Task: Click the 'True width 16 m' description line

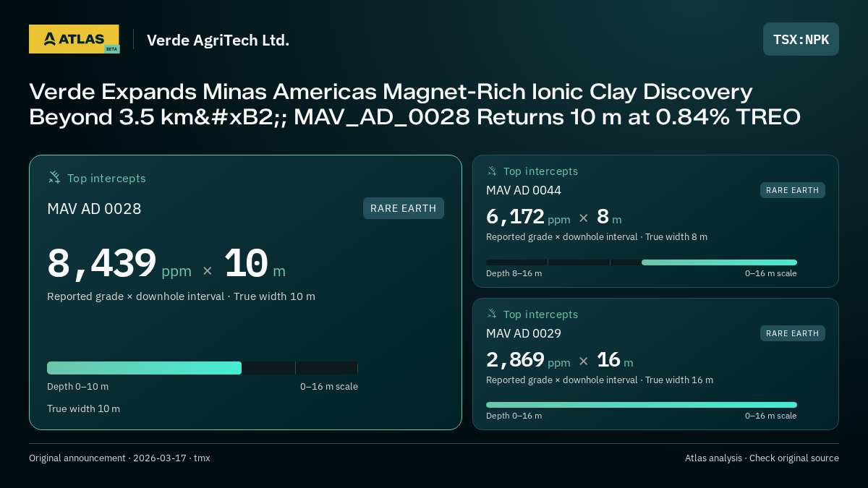Action: (600, 380)
